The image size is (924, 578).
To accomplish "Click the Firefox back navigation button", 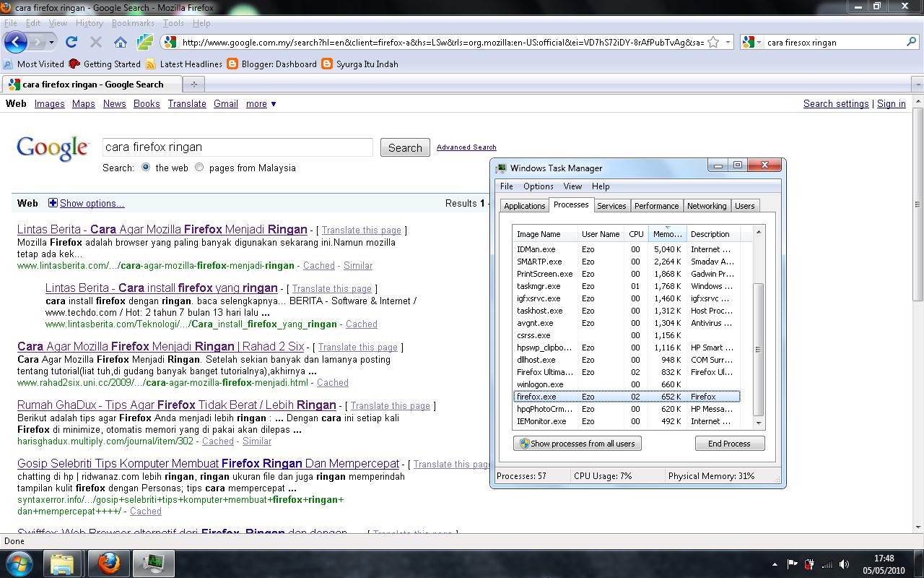I will pyautogui.click(x=16, y=42).
